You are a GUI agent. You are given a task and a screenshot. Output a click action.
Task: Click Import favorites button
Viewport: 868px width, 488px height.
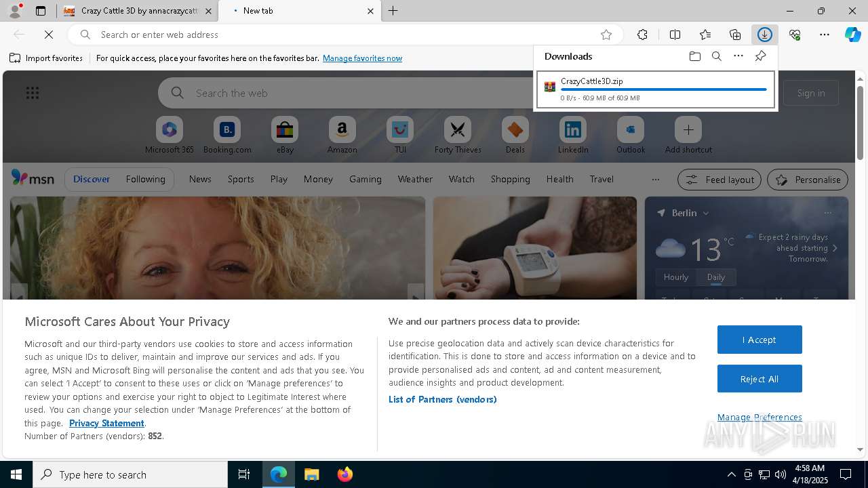click(x=46, y=58)
